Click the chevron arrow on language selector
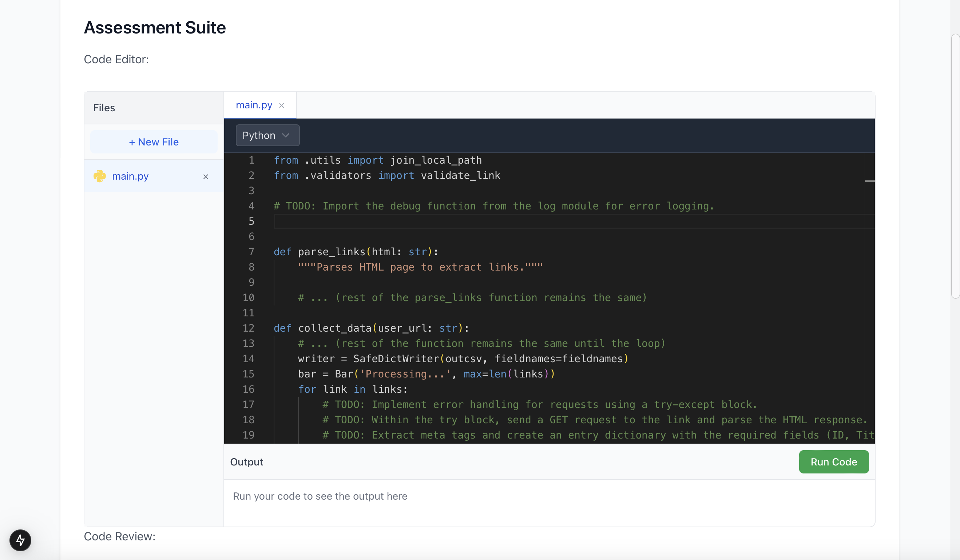Image resolution: width=960 pixels, height=560 pixels. [x=286, y=136]
